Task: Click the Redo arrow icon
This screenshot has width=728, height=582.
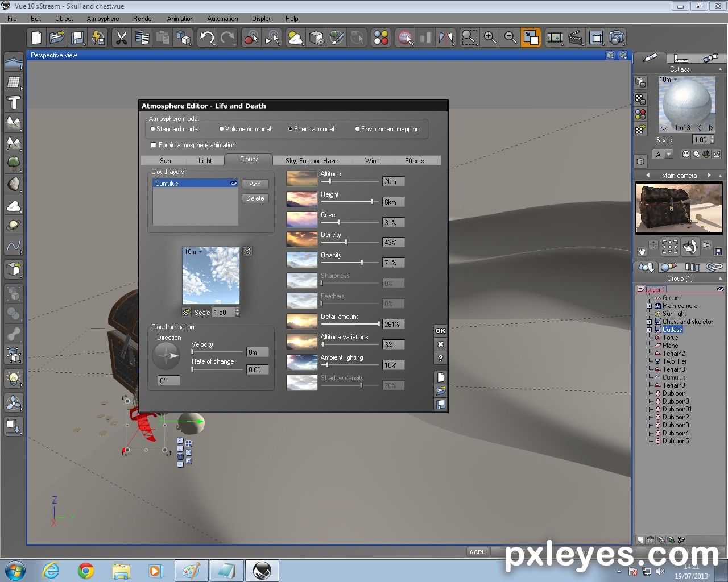Action: pos(227,38)
